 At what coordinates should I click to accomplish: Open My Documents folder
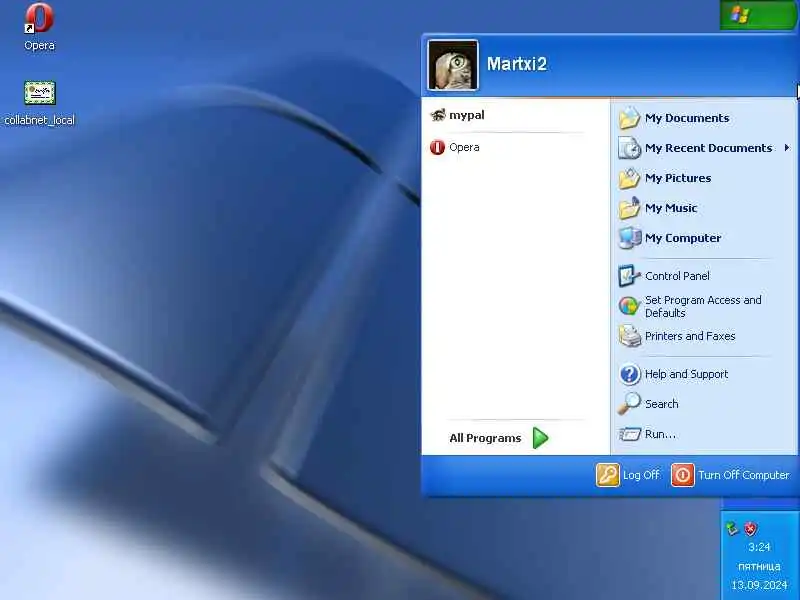click(x=704, y=118)
